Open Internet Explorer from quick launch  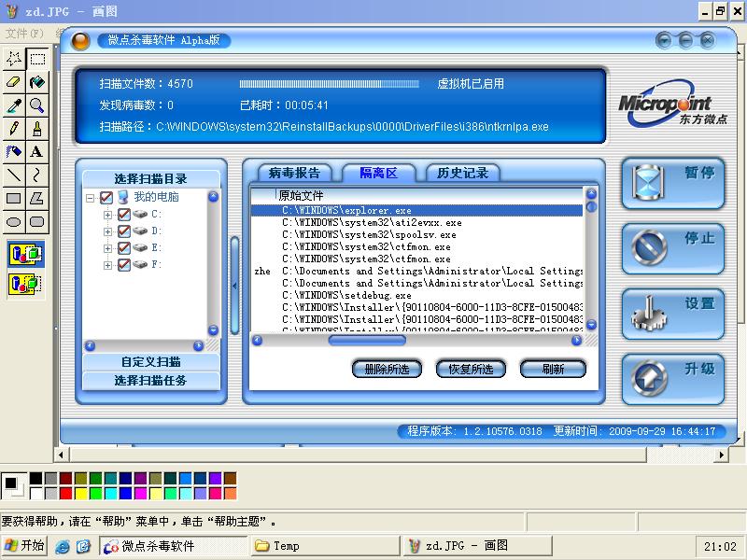(63, 546)
